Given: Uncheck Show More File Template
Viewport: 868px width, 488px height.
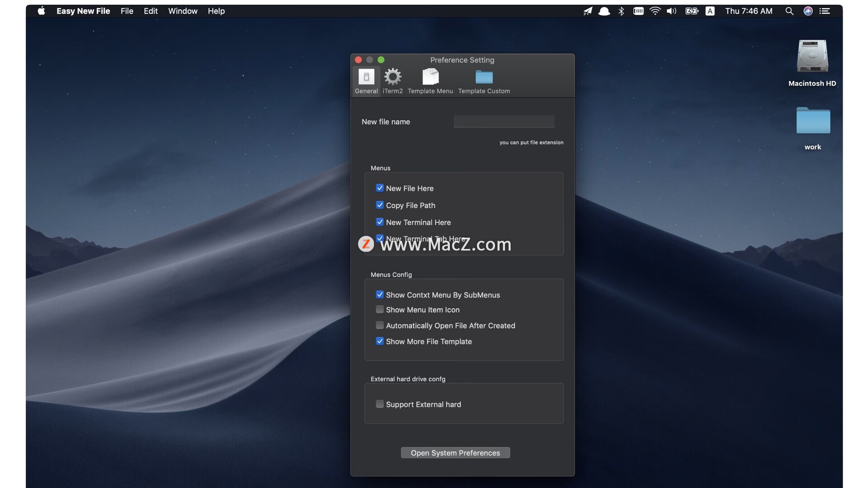Looking at the screenshot, I should pos(380,341).
